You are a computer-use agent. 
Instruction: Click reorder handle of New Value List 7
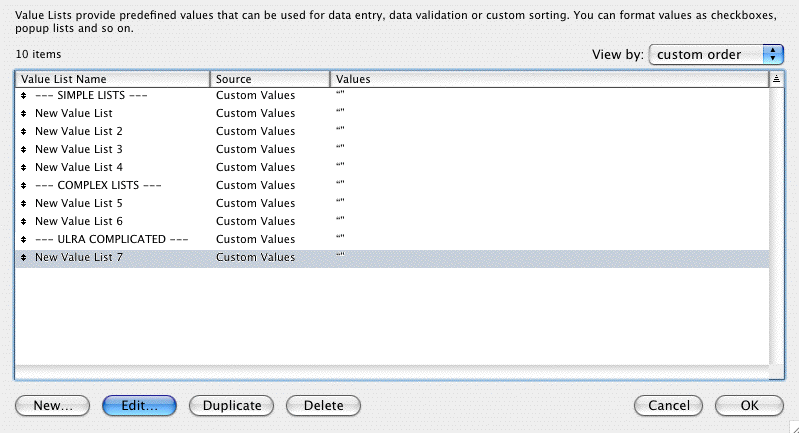pyautogui.click(x=23, y=257)
